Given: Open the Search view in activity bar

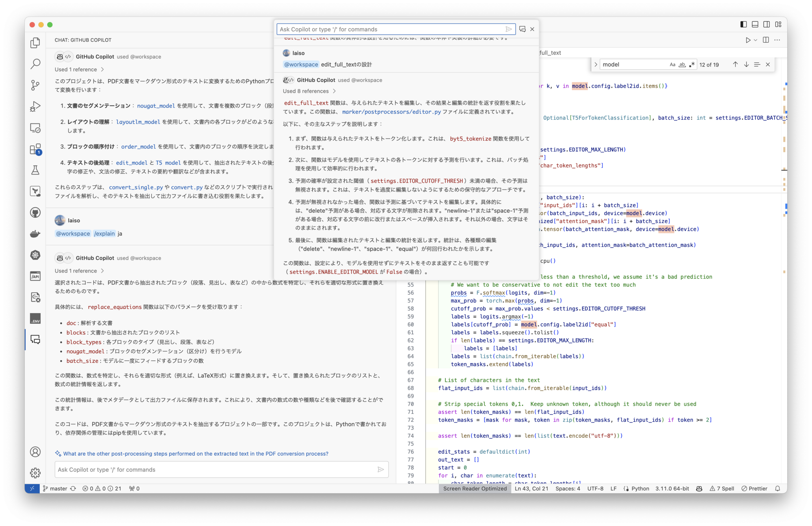Looking at the screenshot, I should pyautogui.click(x=35, y=64).
